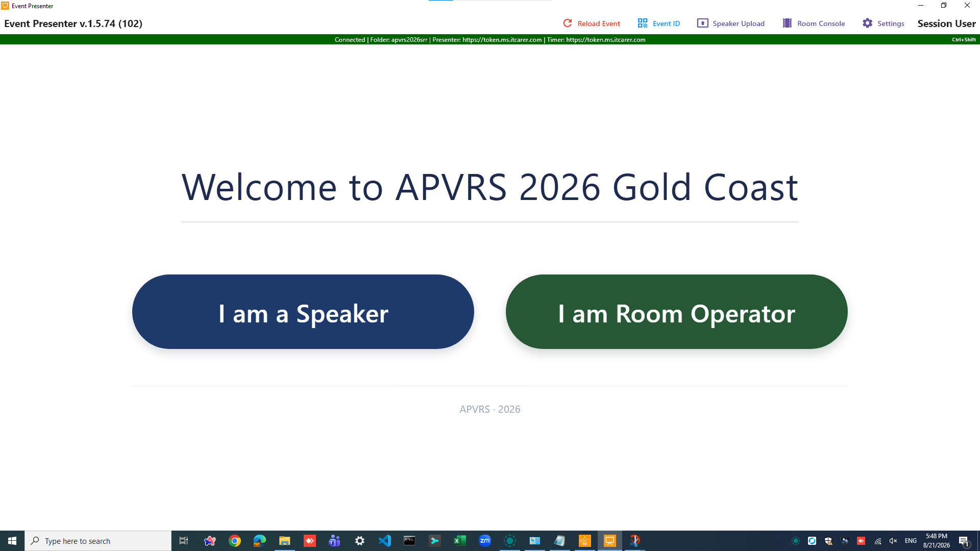The image size is (980, 551).
Task: Open Microsoft Edge from the taskbar
Action: click(260, 541)
